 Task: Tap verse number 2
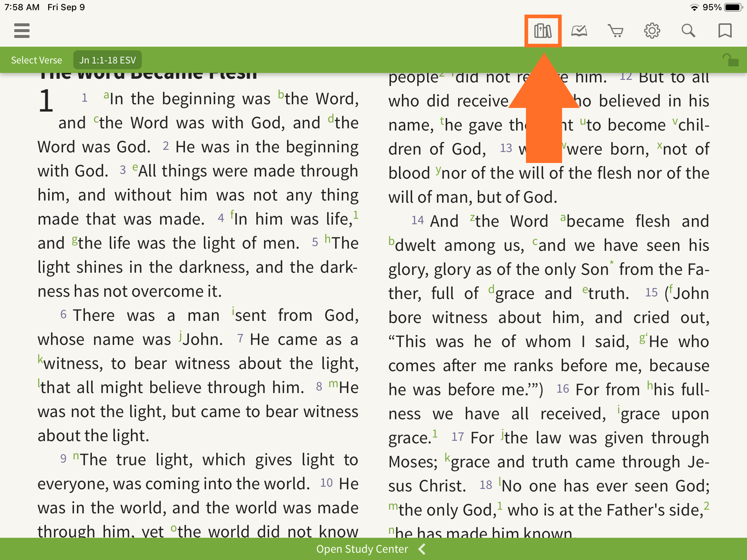pyautogui.click(x=166, y=146)
